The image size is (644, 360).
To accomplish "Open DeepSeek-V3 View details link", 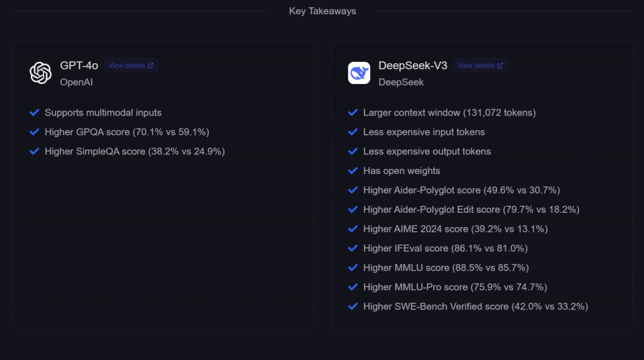I will [480, 66].
